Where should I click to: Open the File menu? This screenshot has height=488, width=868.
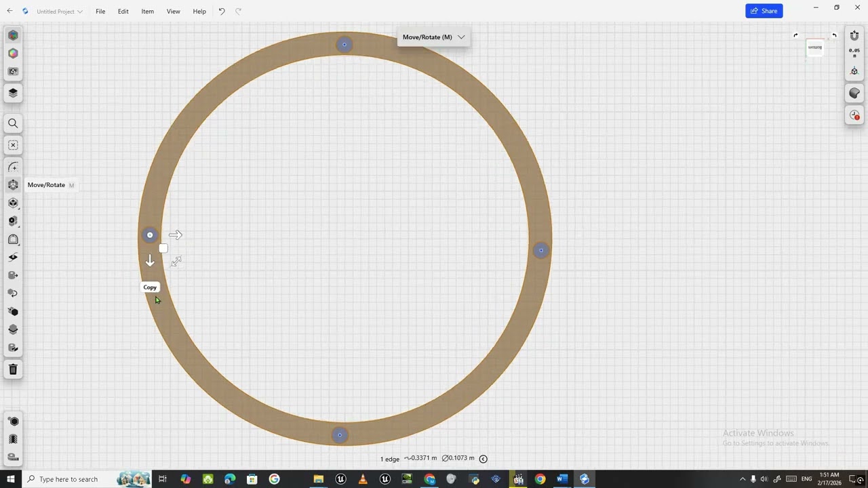pos(100,12)
